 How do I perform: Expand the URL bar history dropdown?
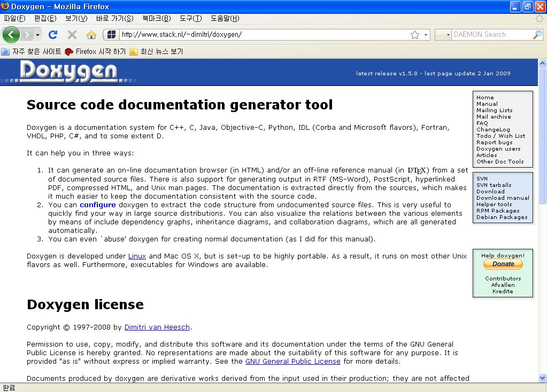426,35
